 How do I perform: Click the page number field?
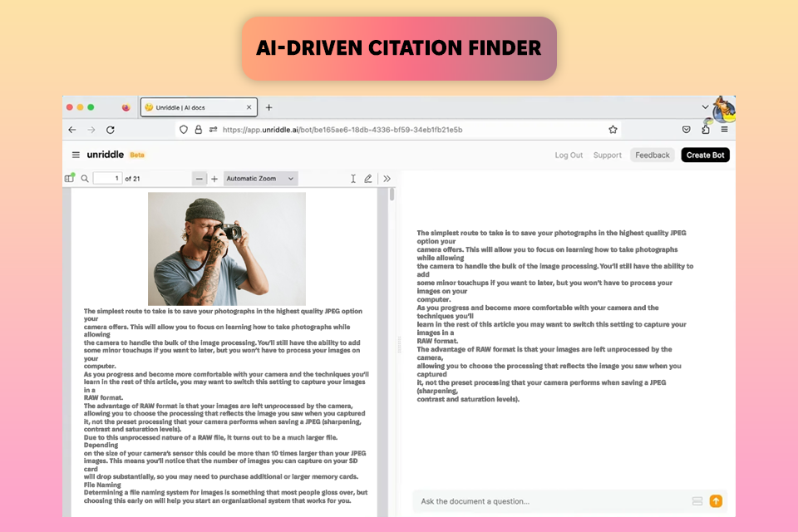pos(107,178)
